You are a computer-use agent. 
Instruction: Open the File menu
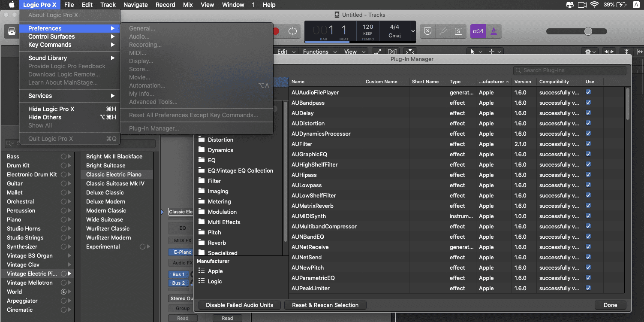pos(69,5)
